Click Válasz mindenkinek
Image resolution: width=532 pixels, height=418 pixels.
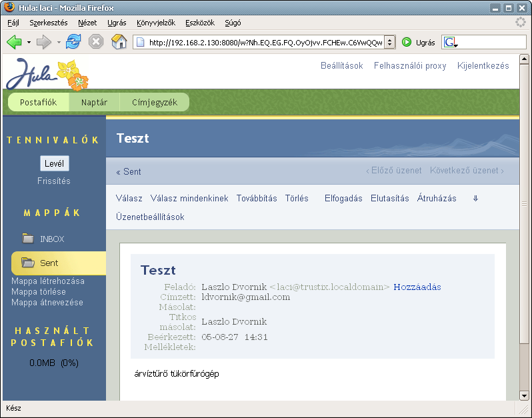coord(189,198)
